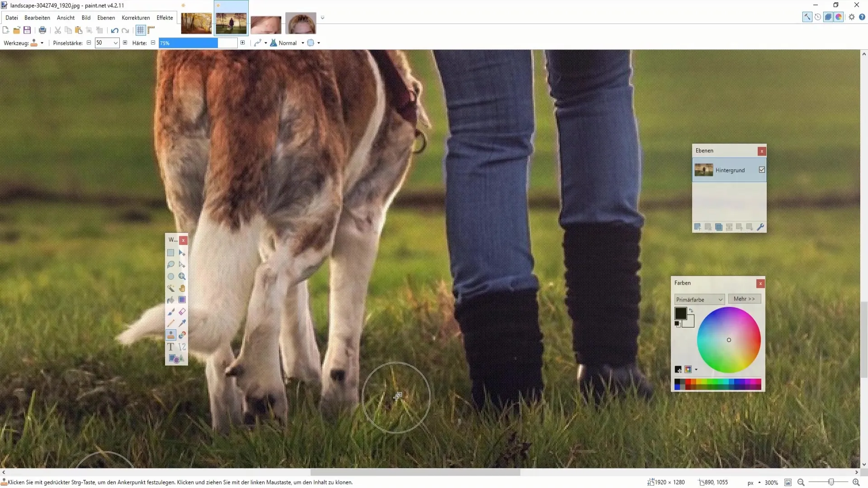This screenshot has height=488, width=868.
Task: Duplicate the Hintergrund layer
Action: (718, 227)
